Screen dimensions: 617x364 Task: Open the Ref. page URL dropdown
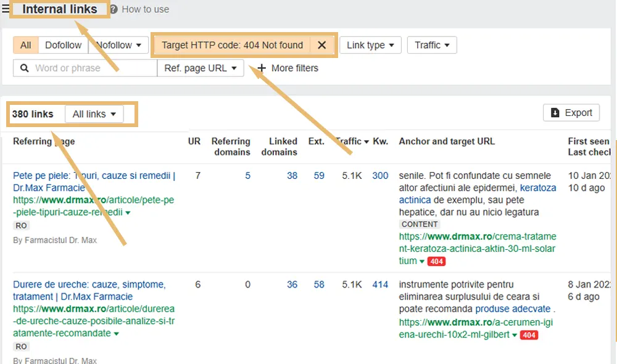(x=201, y=68)
